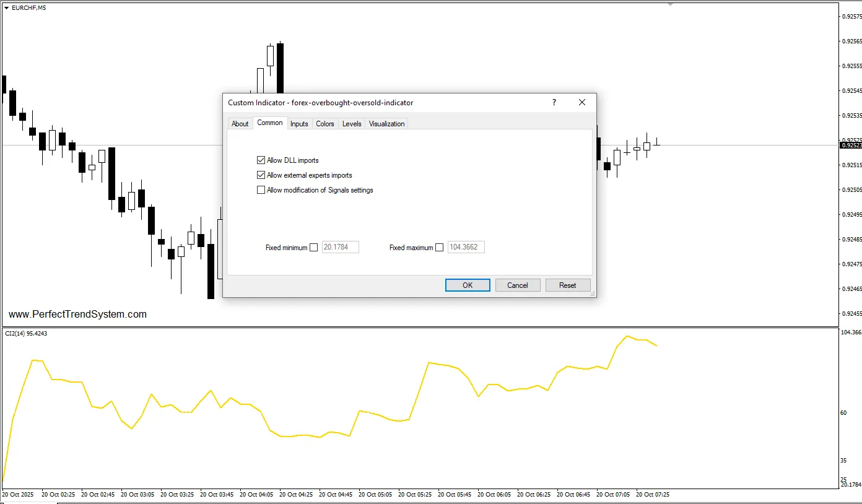Open the Visualization tab
The image size is (862, 504).
click(x=386, y=124)
